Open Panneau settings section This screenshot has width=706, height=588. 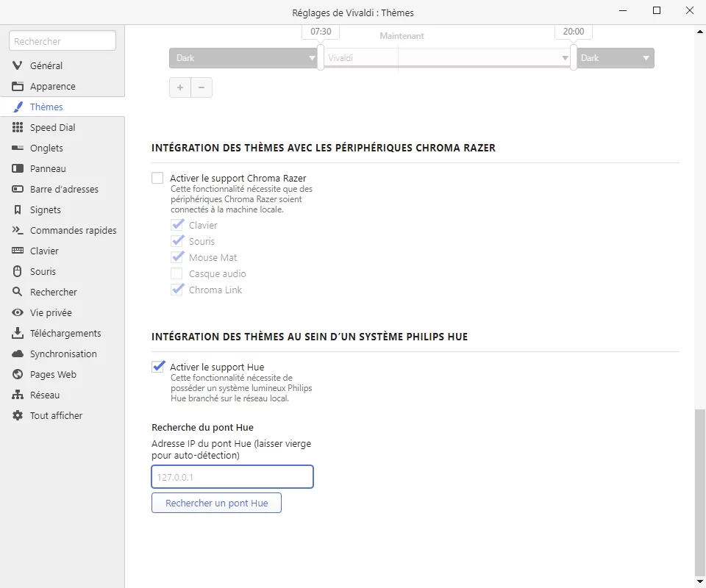pyautogui.click(x=63, y=169)
